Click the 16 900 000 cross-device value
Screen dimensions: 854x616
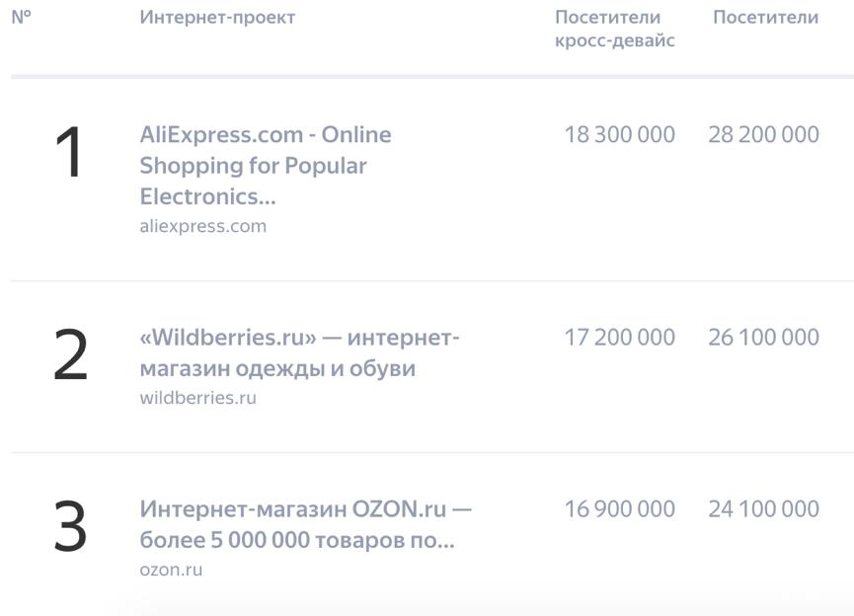coord(619,509)
